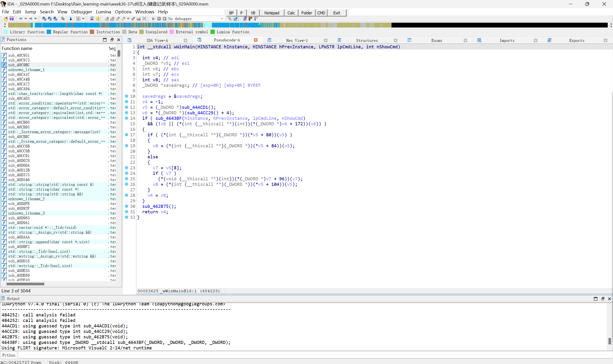
Task: Toggle breakpoint dot on line 30
Action: coord(126,206)
